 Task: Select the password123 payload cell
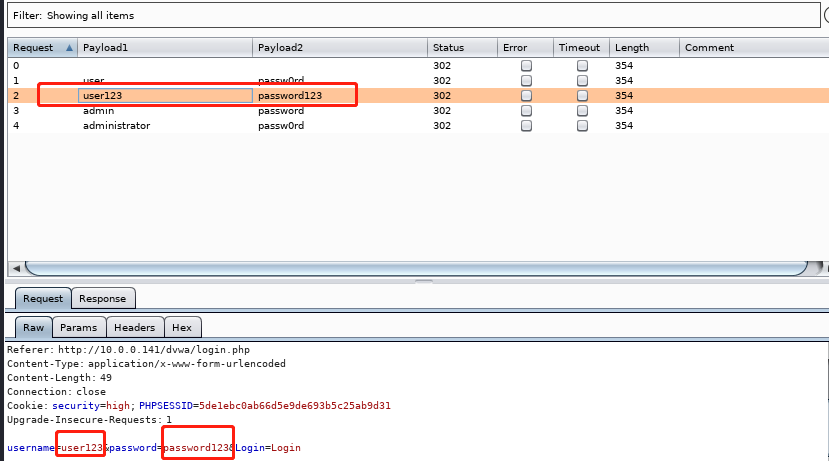(x=340, y=96)
